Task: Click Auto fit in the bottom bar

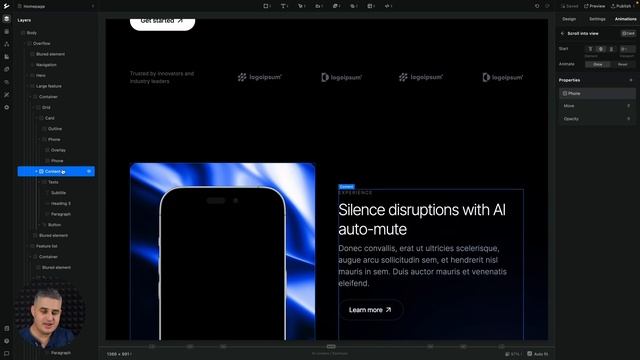Action: [x=538, y=354]
